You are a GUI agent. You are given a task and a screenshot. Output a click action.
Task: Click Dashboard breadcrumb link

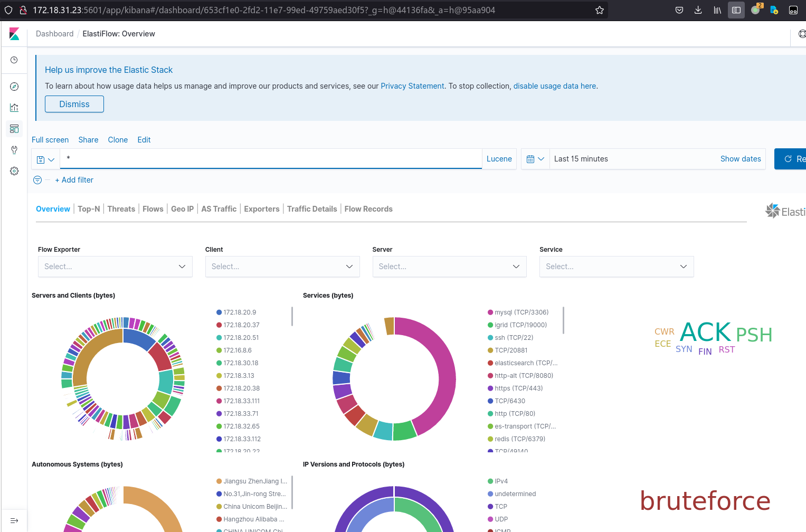[55, 34]
